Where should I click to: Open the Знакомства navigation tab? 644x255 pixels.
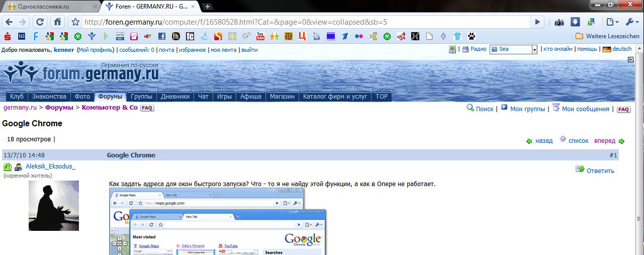(x=49, y=97)
